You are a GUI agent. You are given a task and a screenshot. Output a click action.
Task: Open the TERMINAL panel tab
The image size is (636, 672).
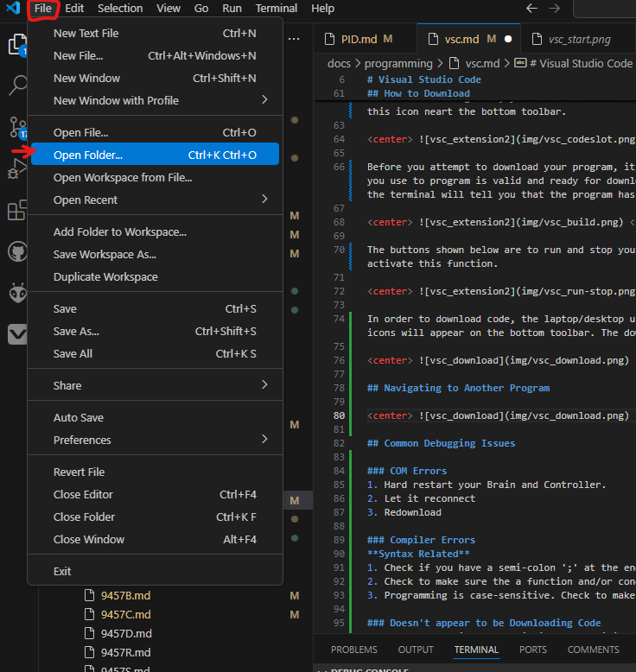476,650
